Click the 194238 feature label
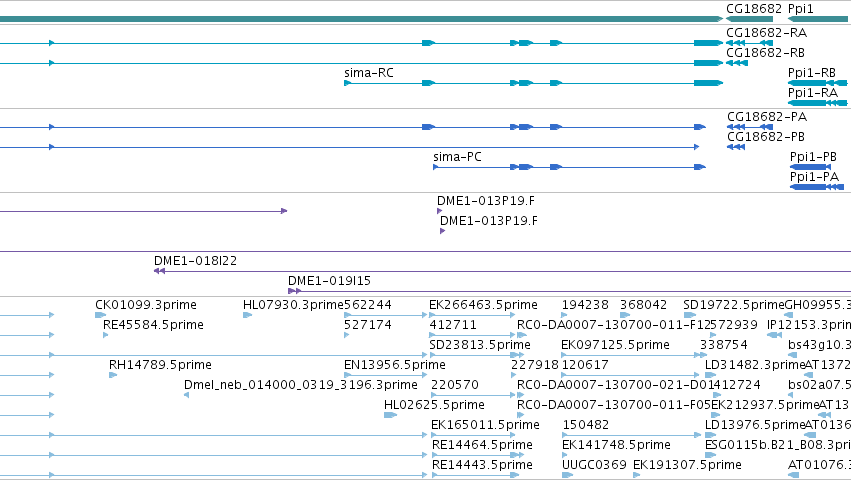The width and height of the screenshot is (851, 480). coord(585,305)
